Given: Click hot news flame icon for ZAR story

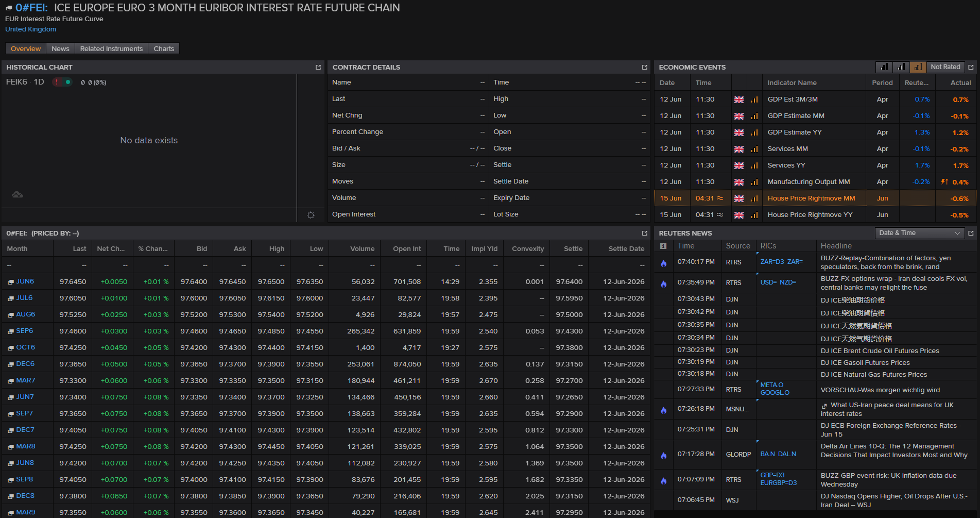Looking at the screenshot, I should 664,263.
